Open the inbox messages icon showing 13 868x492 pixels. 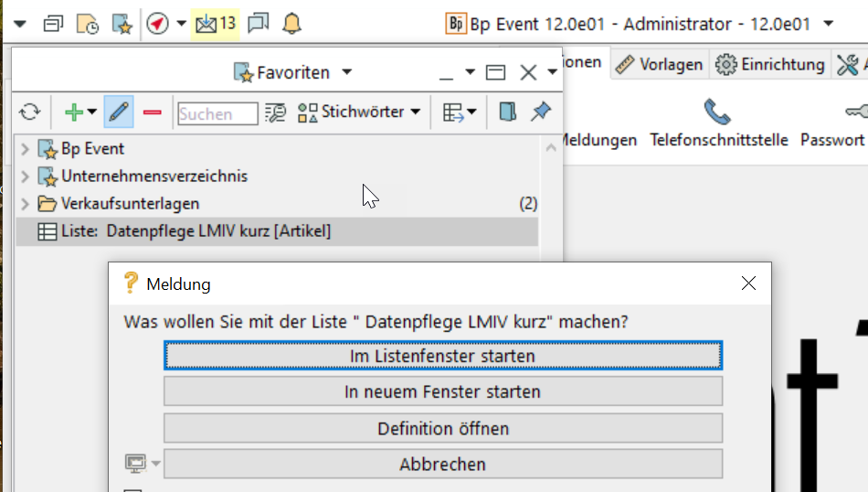coord(215,24)
